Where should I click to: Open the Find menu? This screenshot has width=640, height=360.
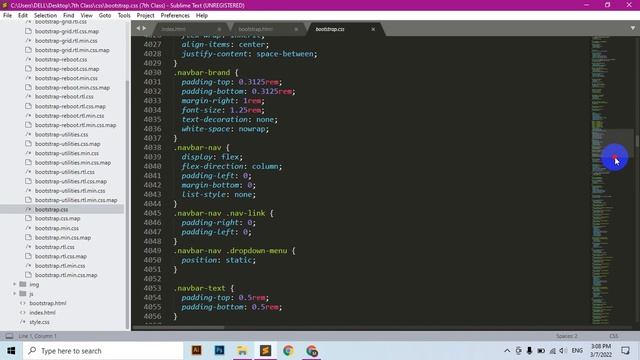pos(69,15)
